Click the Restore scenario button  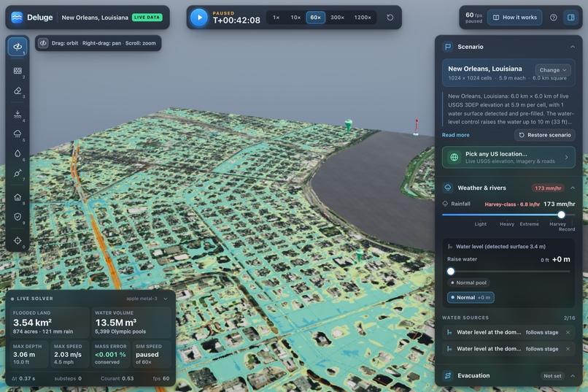point(545,135)
